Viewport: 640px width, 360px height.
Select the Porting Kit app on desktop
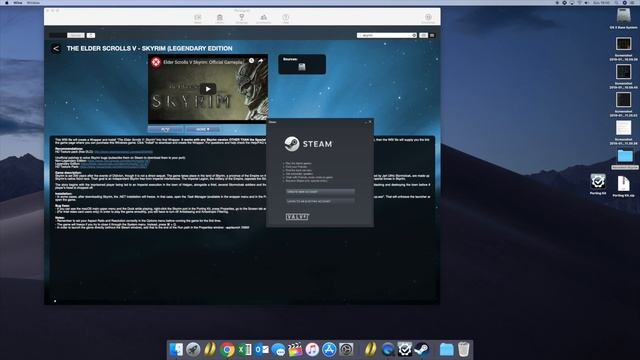(598, 182)
